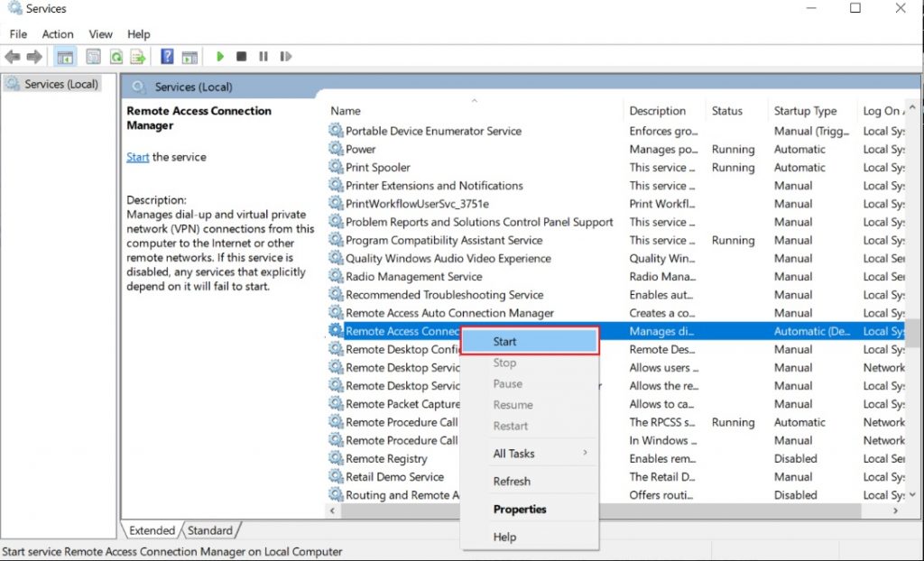
Task: Switch to the Standard tab
Action: coord(209,530)
